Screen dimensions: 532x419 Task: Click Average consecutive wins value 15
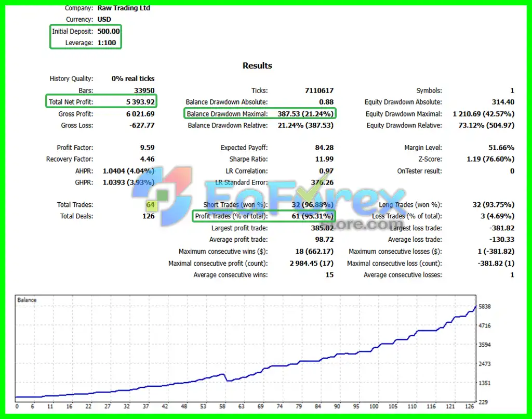click(x=329, y=274)
